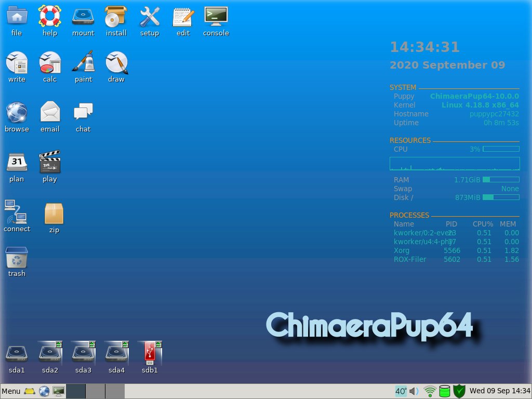The width and height of the screenshot is (532, 399).
Task: Launch the paint icon
Action: click(x=84, y=61)
